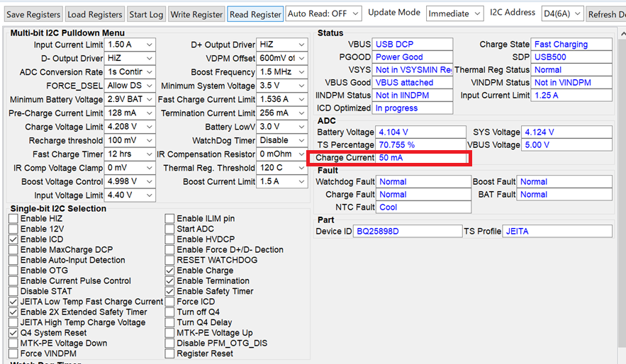This screenshot has width=626, height=364.
Task: Open the Minimum System Voltage dropdown
Action: [282, 86]
